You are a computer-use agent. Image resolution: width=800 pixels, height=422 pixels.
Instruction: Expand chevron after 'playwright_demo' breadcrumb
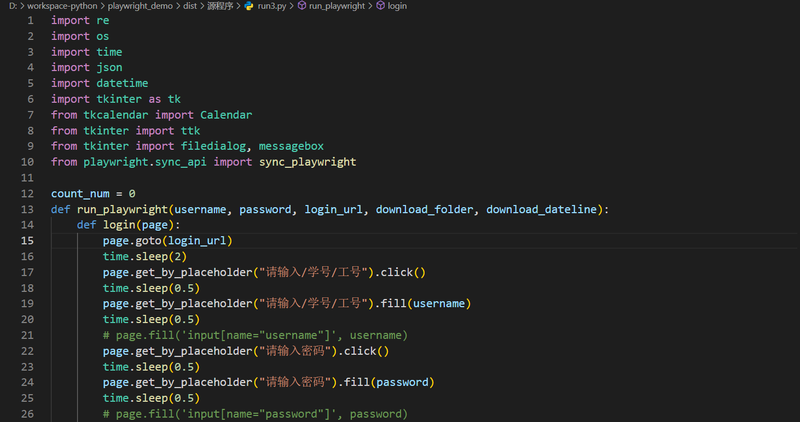pos(178,6)
